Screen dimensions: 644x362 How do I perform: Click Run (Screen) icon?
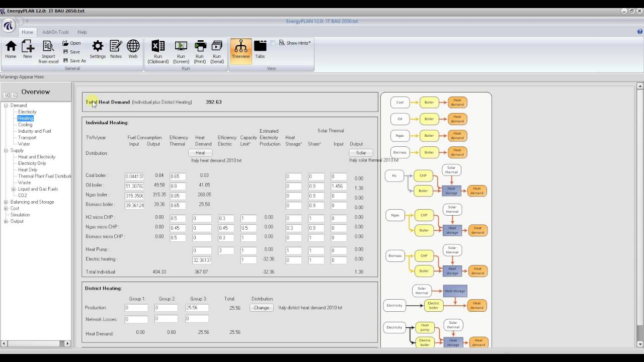point(181,52)
